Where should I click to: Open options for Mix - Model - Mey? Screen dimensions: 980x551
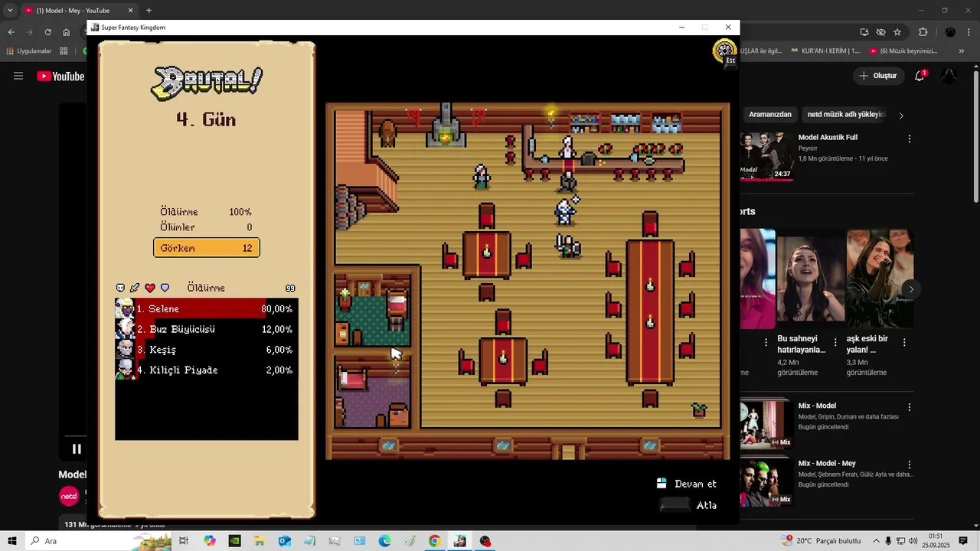[x=910, y=465]
